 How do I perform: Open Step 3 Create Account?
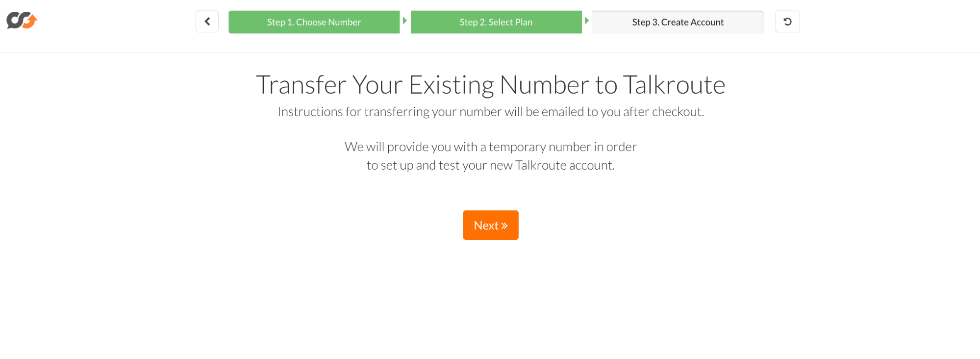pos(678,22)
